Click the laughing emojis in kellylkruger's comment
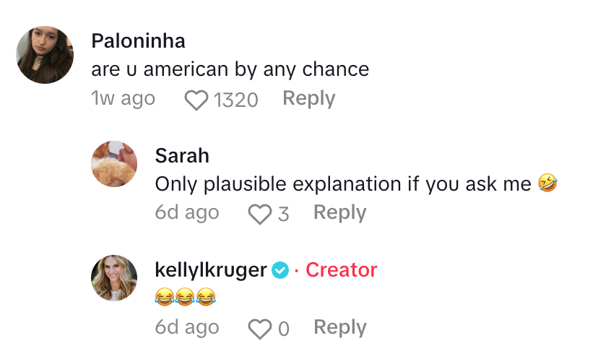 pyautogui.click(x=186, y=297)
